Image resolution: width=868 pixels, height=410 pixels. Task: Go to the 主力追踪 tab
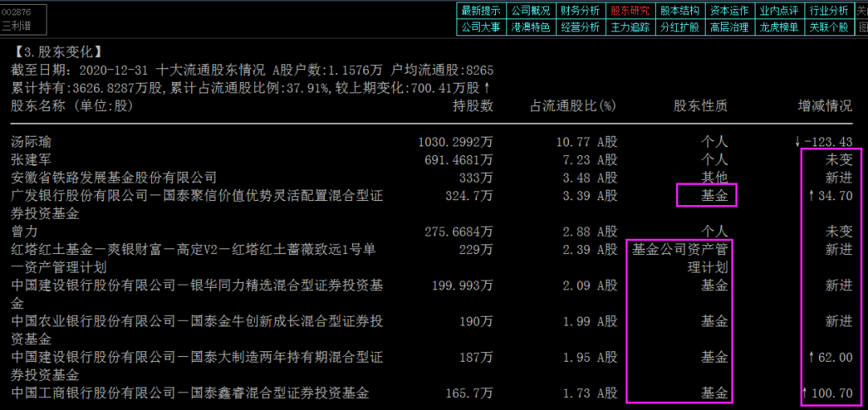[630, 27]
